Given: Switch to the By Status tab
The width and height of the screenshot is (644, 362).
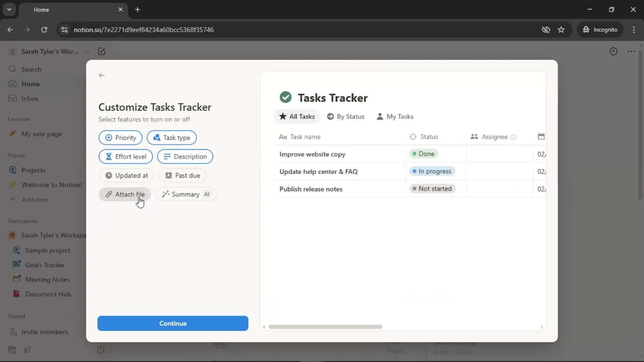Looking at the screenshot, I should click(x=345, y=117).
